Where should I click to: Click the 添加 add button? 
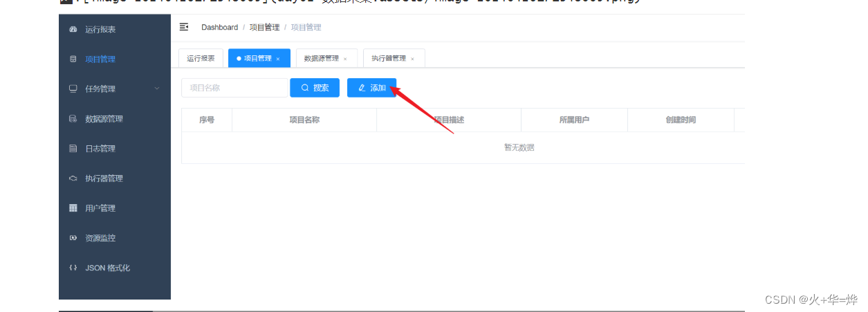(x=372, y=88)
